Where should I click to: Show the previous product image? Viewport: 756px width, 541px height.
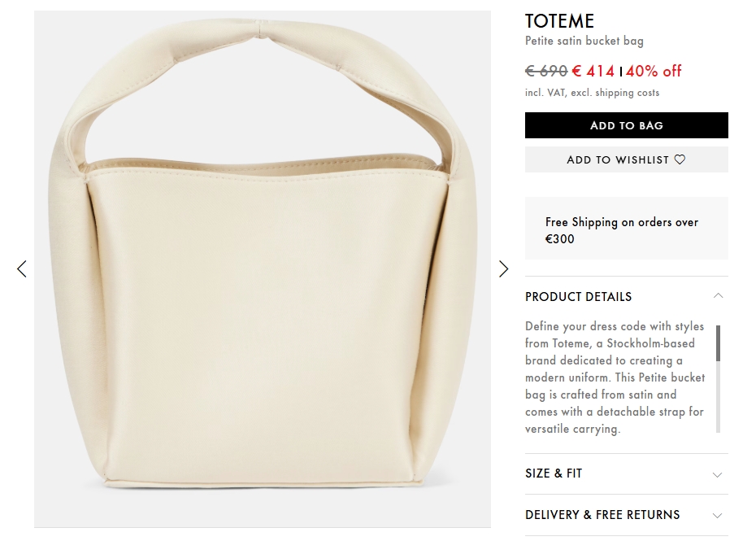(x=22, y=268)
